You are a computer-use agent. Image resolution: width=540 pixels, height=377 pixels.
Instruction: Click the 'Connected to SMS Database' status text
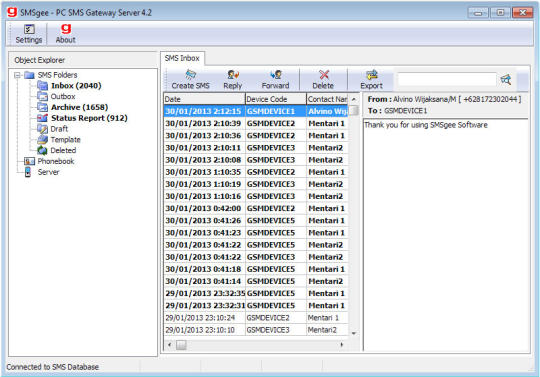(x=53, y=367)
